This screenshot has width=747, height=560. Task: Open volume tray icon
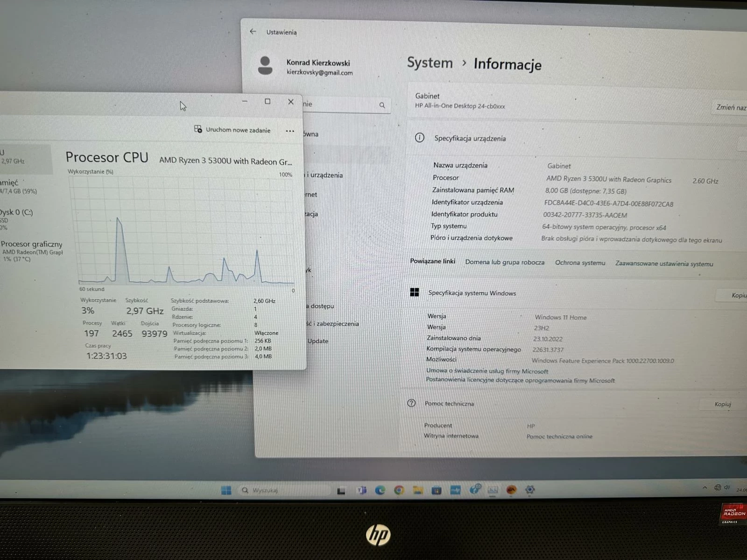[726, 488]
